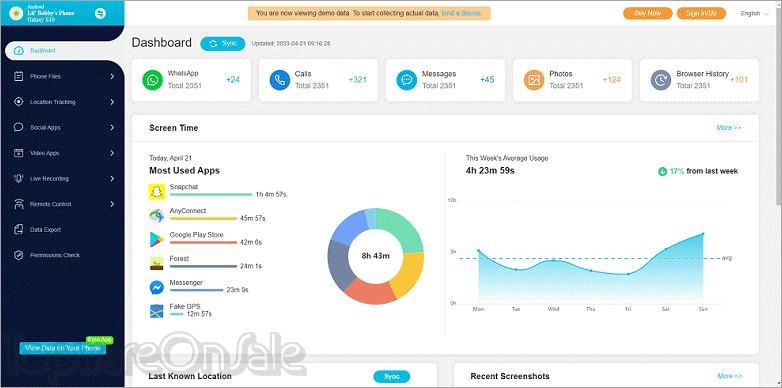
Task: Sync the Last Known Location
Action: coord(391,377)
